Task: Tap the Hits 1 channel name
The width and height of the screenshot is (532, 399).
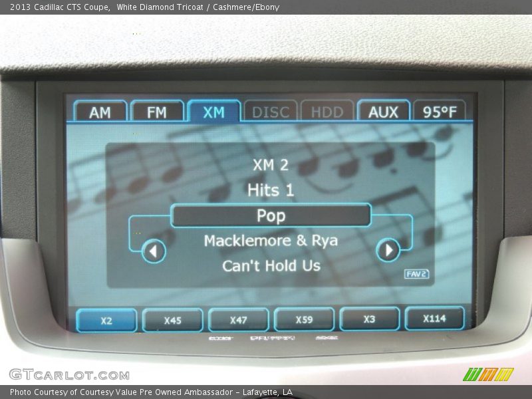Action: pyautogui.click(x=271, y=190)
